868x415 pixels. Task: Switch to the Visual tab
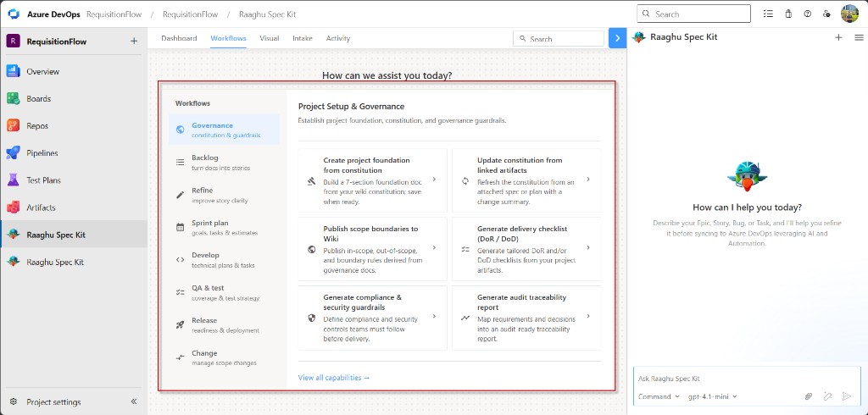(269, 38)
